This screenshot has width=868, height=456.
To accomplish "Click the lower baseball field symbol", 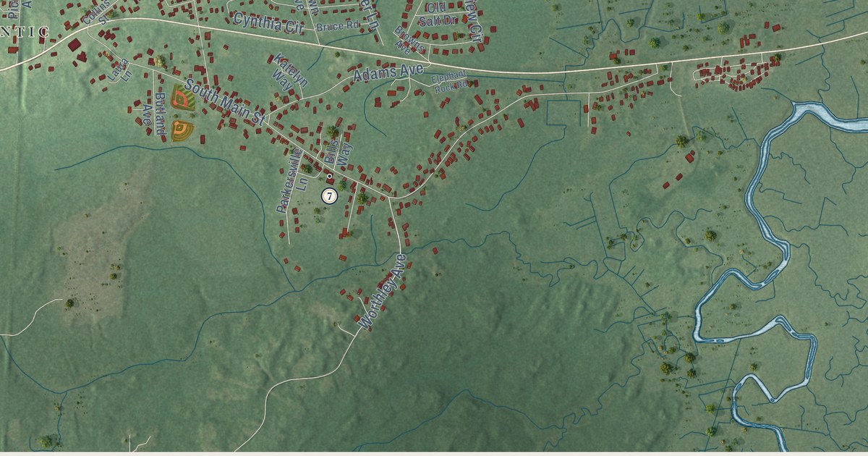I will (x=182, y=131).
